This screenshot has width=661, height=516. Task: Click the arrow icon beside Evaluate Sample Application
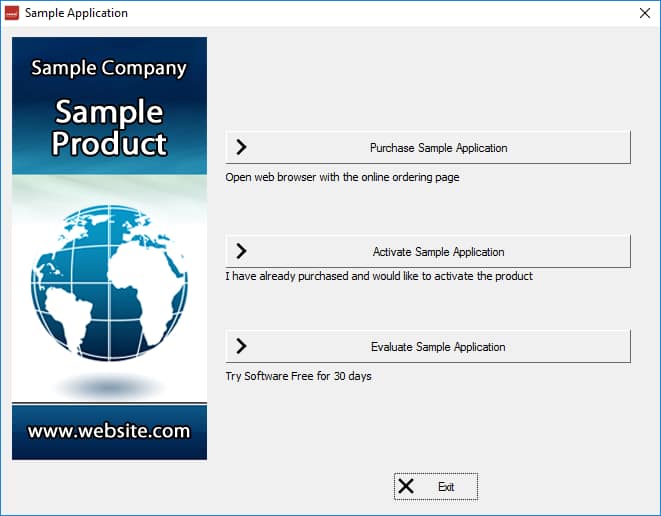[x=241, y=346]
